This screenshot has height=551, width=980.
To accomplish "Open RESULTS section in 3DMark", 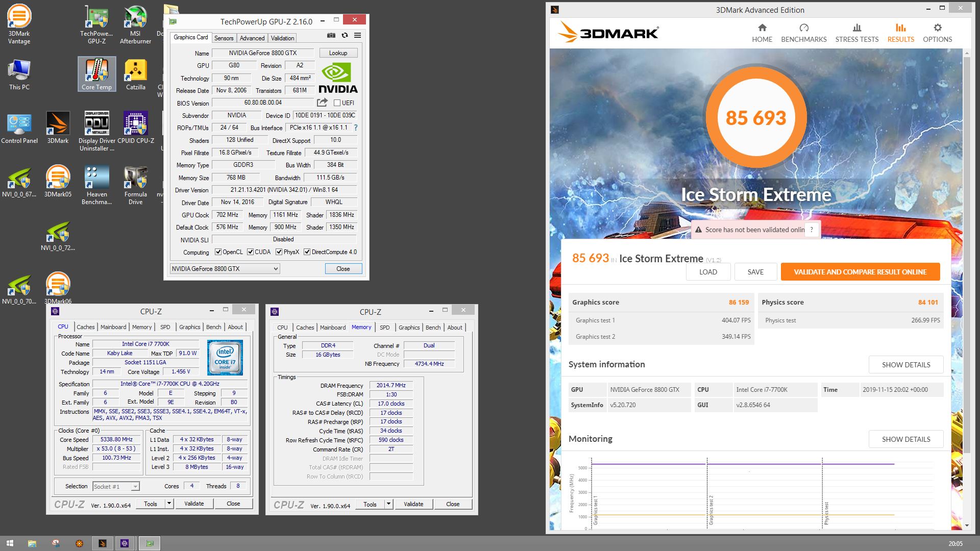I will [901, 33].
